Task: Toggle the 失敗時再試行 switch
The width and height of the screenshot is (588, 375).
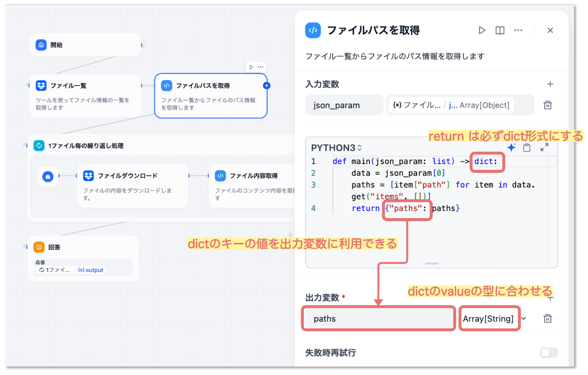Action: 549,353
